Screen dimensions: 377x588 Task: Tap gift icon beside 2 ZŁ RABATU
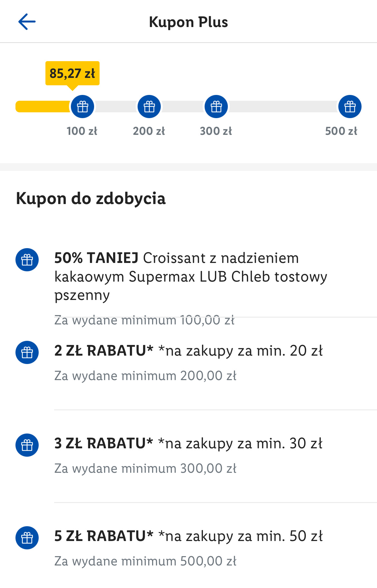27,352
